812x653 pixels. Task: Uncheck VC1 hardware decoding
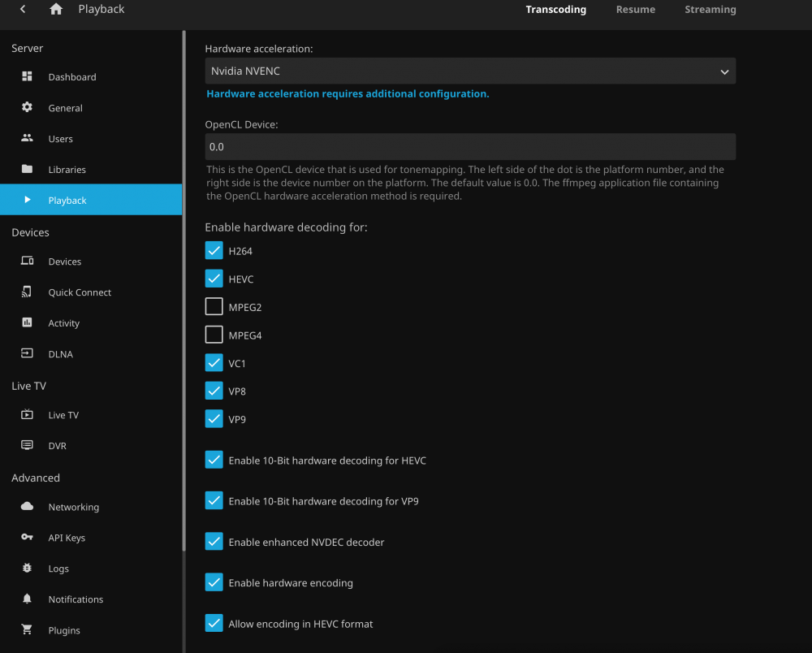[214, 363]
